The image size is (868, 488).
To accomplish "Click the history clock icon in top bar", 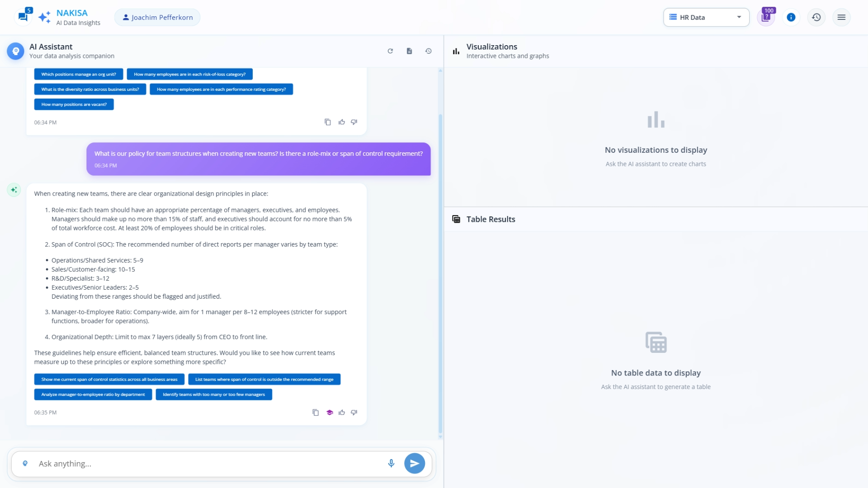I will 816,17.
